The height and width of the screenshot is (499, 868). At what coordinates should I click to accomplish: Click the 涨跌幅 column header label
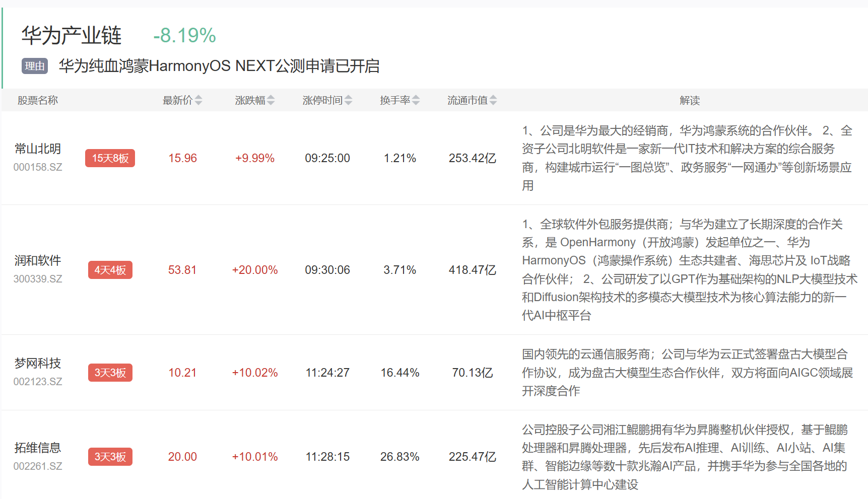[250, 100]
